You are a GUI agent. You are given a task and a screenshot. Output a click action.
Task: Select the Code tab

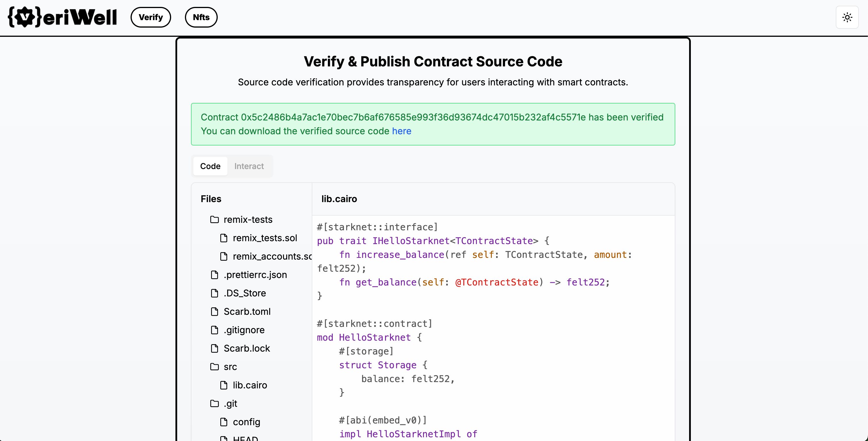point(210,166)
